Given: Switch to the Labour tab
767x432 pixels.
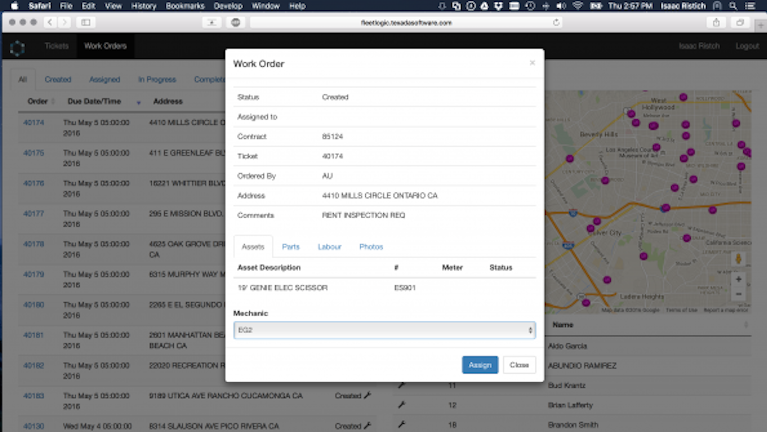Looking at the screenshot, I should 329,246.
